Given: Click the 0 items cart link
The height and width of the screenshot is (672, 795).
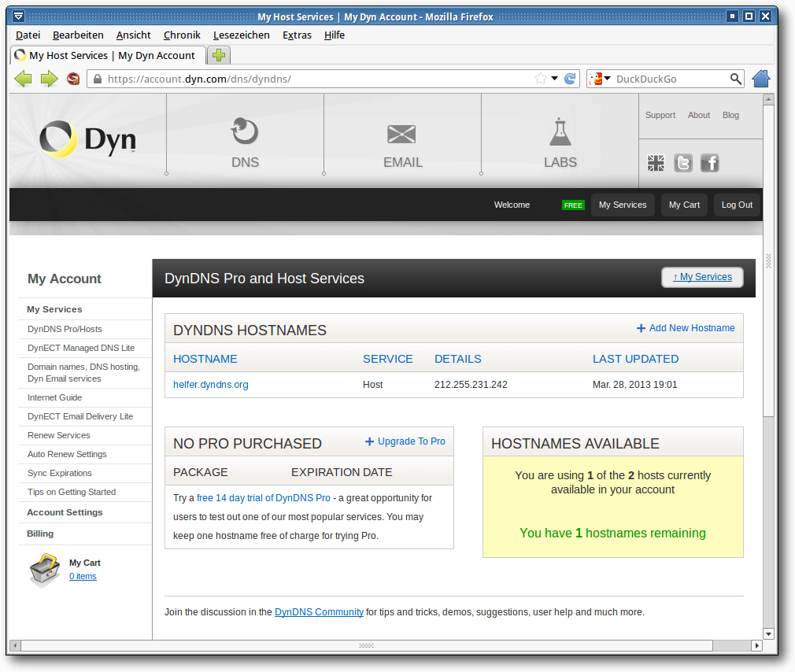Looking at the screenshot, I should (83, 576).
